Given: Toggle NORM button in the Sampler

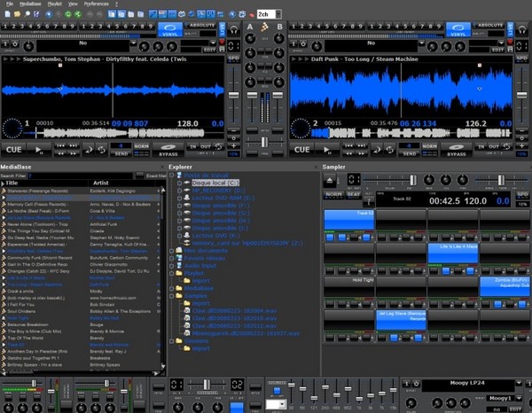Looking at the screenshot, I should [x=333, y=195].
